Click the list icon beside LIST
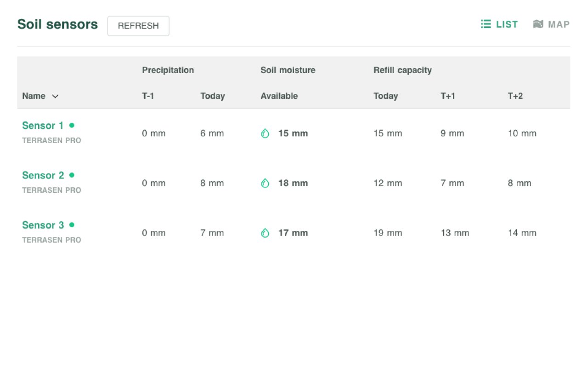The width and height of the screenshot is (588, 368). tap(486, 24)
